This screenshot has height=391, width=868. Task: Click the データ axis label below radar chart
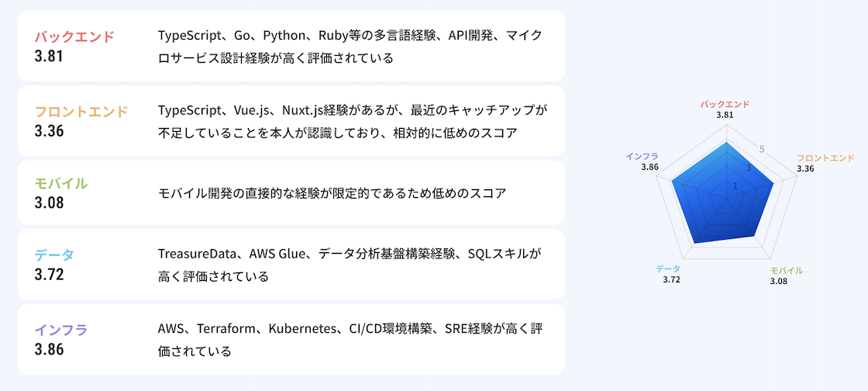pyautogui.click(x=668, y=268)
